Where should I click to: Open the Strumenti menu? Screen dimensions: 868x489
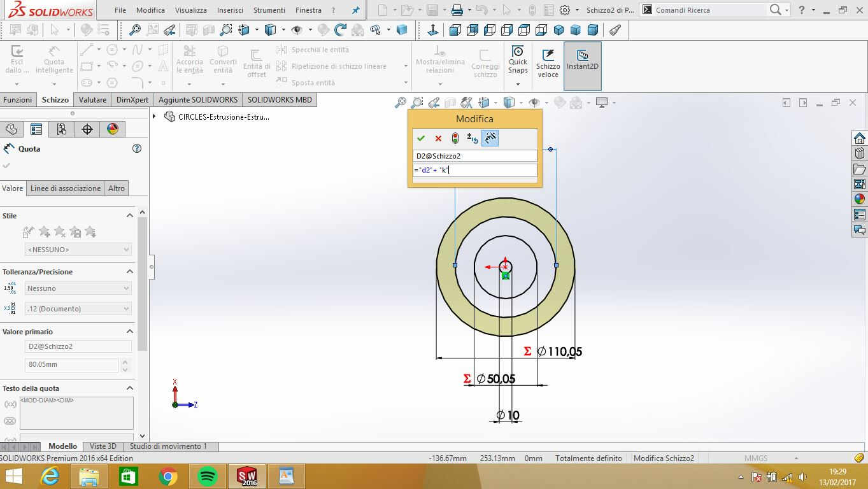click(269, 10)
